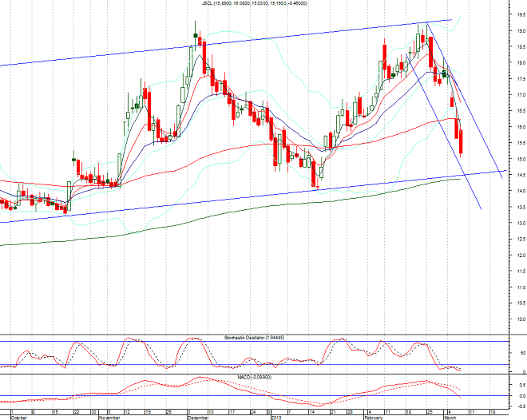
Task: Select the MACD indicator label
Action: click(x=256, y=376)
